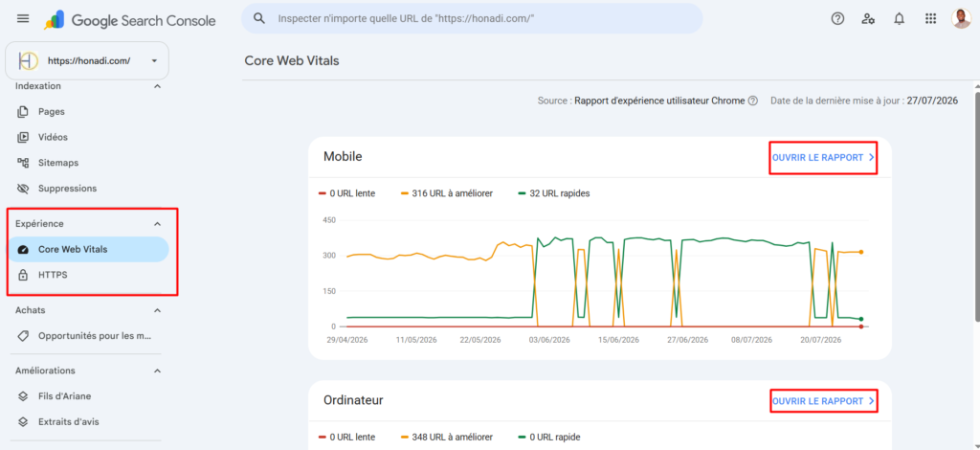Click the 20/07/2026 axis date label
This screenshot has height=450, width=980.
click(x=820, y=340)
